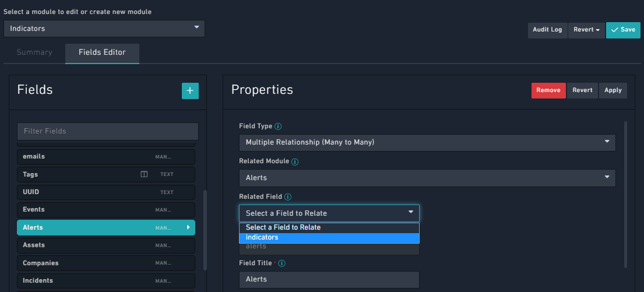Select the Tags field in list

click(x=106, y=174)
